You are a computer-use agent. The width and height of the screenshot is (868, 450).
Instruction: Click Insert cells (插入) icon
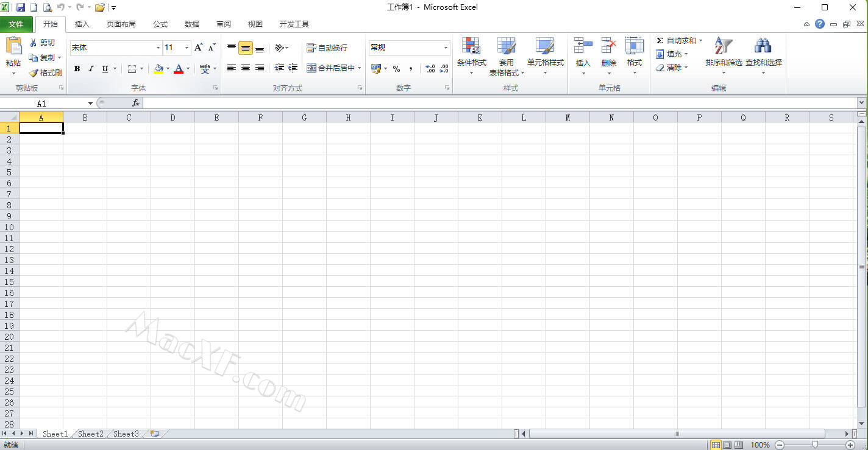[583, 46]
